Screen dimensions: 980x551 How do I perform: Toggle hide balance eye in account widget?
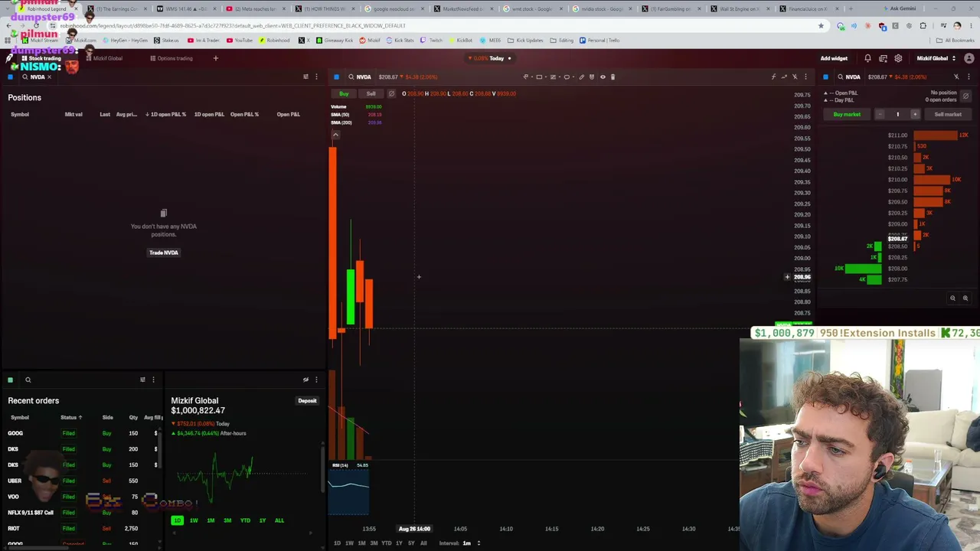coord(305,380)
